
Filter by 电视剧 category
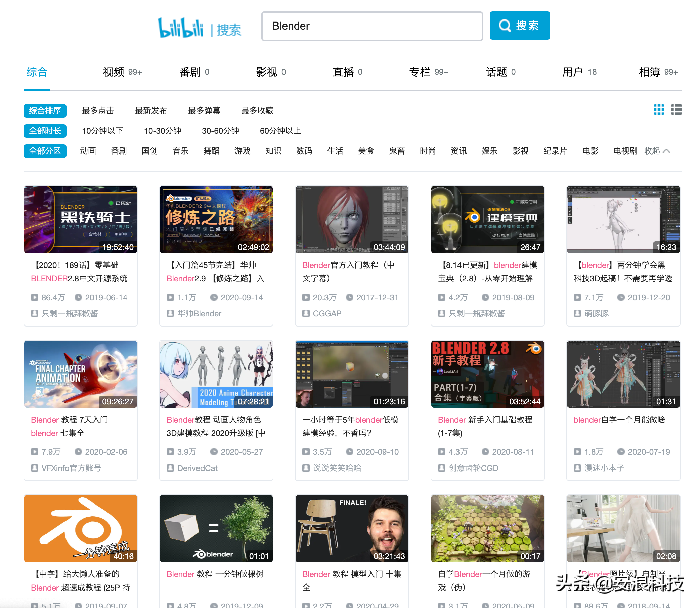pos(625,151)
